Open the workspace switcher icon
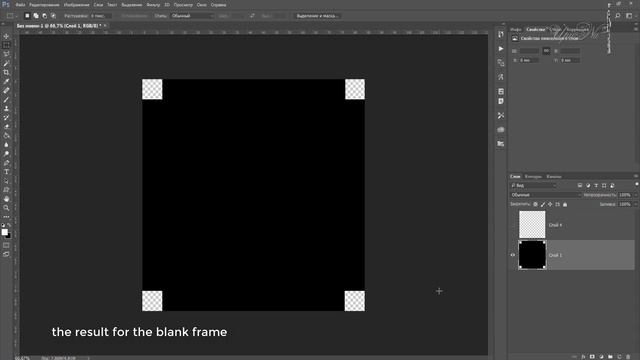This screenshot has height=360, width=640. [629, 16]
